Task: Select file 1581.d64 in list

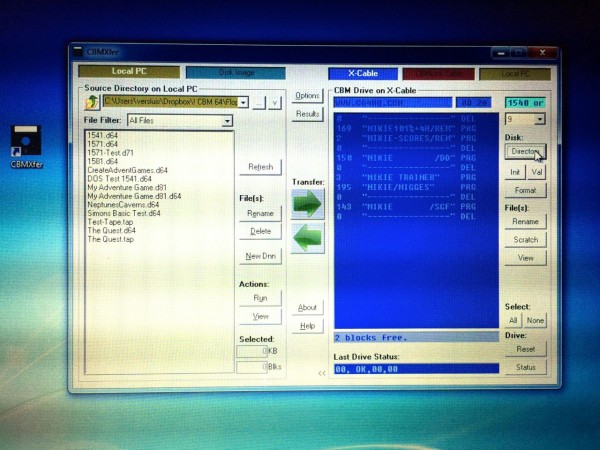Action: click(103, 161)
